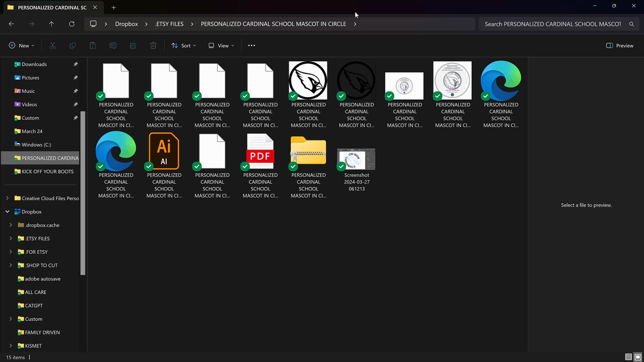The width and height of the screenshot is (644, 362).
Task: Click the Delete trash can icon
Action: coord(153,46)
